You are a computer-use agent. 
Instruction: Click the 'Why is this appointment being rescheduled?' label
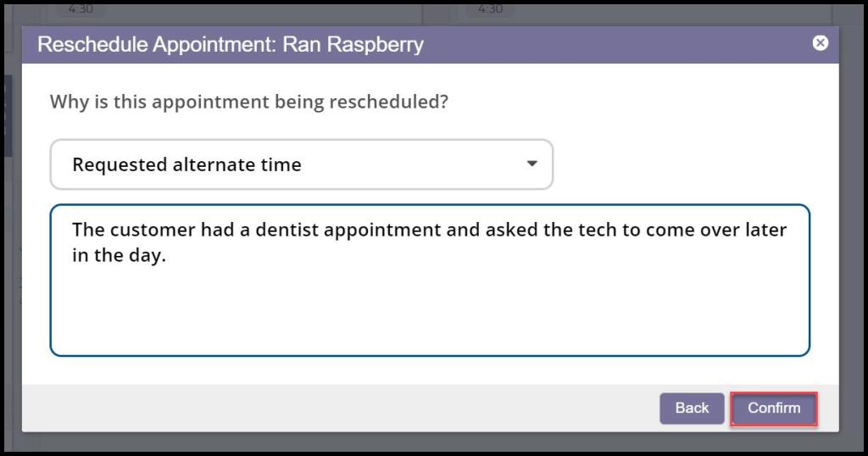pyautogui.click(x=249, y=102)
